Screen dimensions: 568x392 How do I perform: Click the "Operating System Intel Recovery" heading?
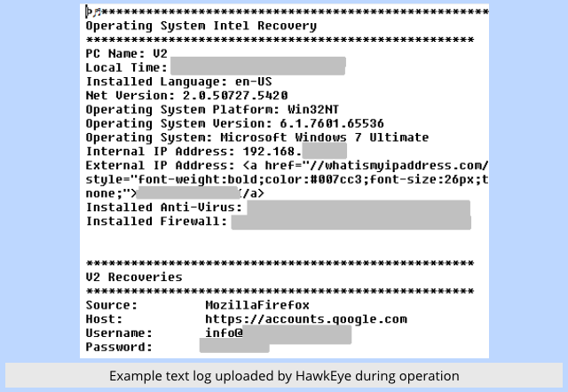click(201, 26)
